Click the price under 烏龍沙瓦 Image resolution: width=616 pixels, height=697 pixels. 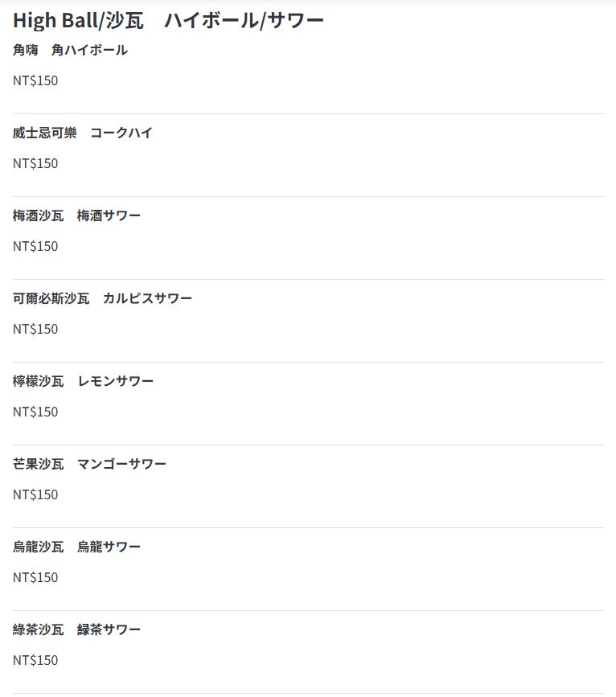[35, 577]
